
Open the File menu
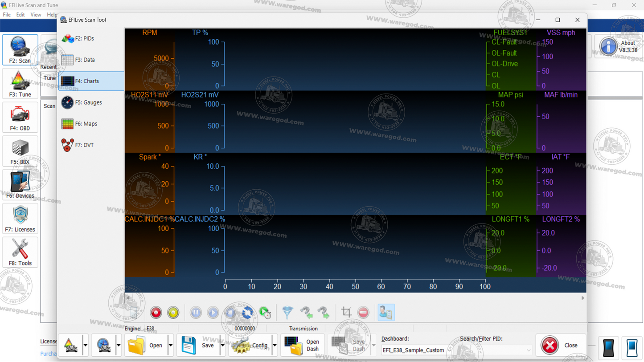coord(7,15)
